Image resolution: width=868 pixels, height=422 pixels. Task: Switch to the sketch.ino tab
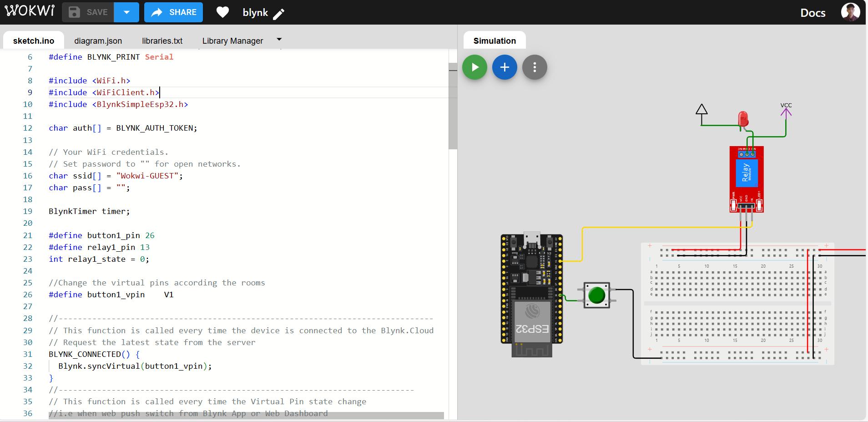tap(34, 41)
